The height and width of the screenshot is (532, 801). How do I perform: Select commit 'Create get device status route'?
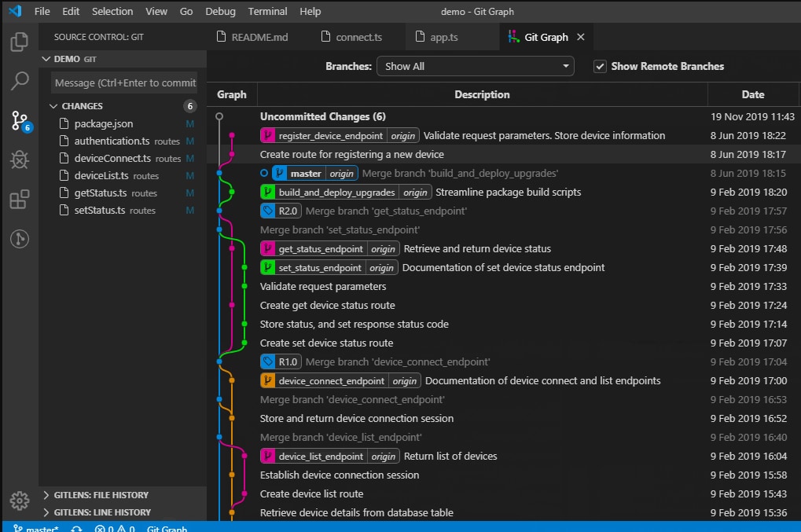[x=503, y=306]
